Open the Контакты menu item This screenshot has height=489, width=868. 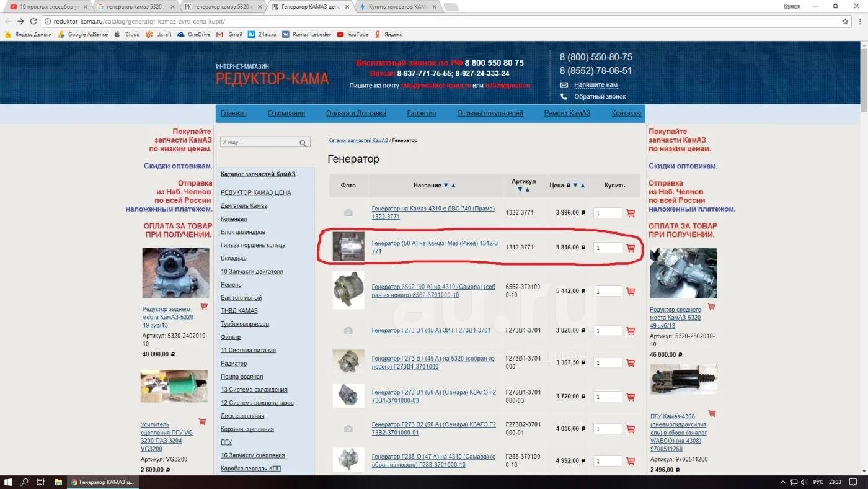(x=626, y=114)
